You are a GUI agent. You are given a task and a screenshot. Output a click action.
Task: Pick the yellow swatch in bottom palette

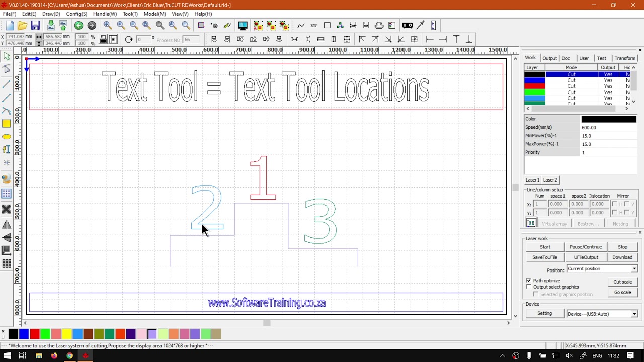pyautogui.click(x=66, y=334)
